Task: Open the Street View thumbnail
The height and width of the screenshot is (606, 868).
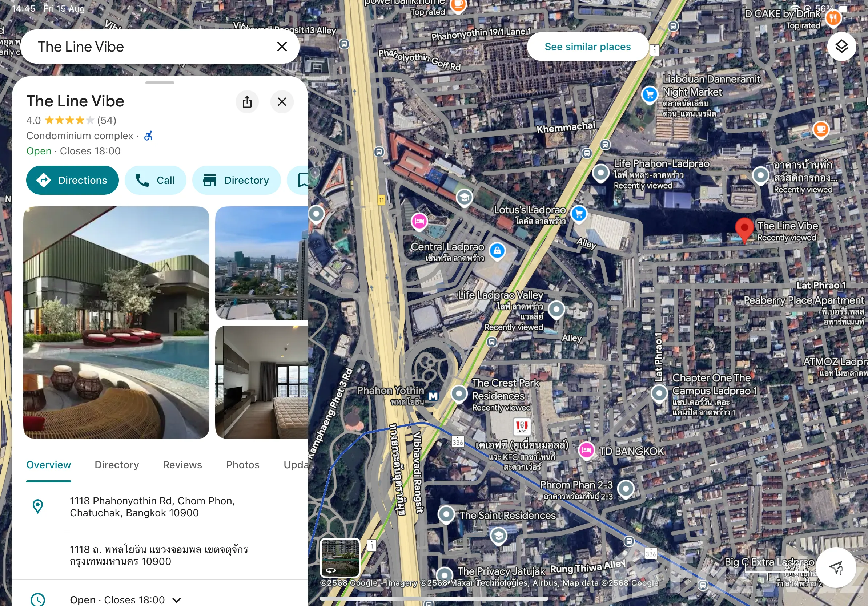Action: (x=340, y=558)
